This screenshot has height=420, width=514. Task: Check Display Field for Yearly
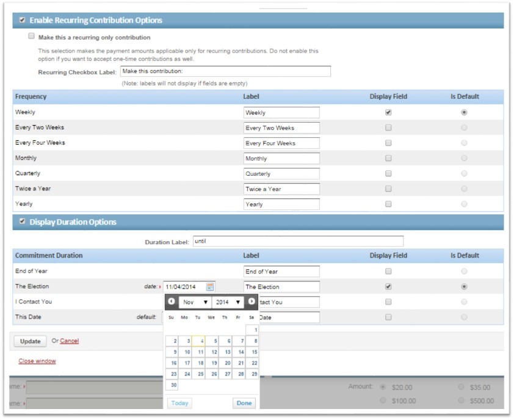click(388, 204)
